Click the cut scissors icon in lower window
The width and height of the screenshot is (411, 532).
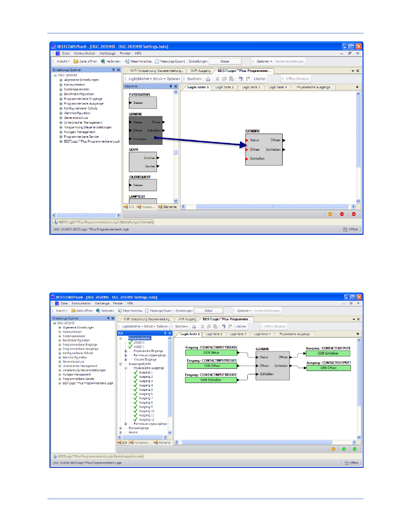(x=202, y=327)
